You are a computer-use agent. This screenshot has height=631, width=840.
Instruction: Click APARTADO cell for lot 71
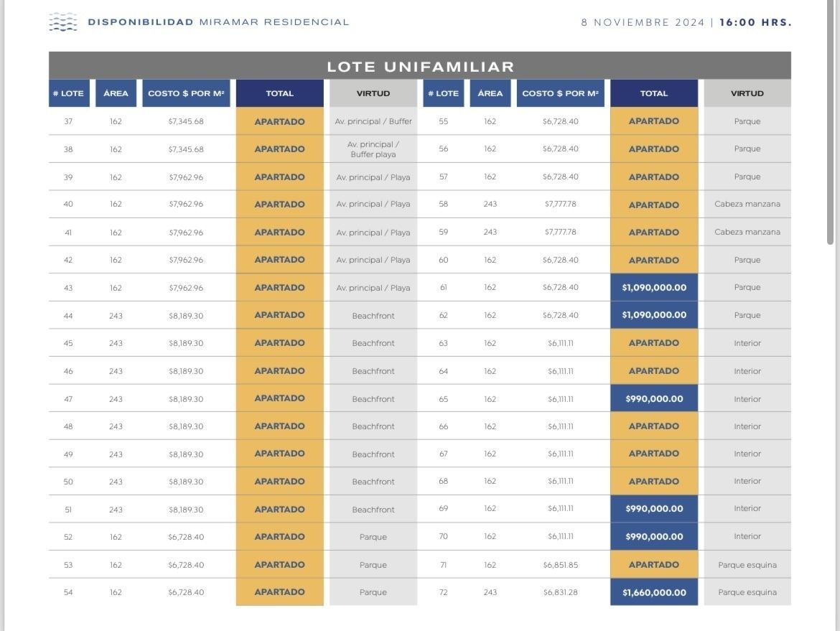click(653, 564)
